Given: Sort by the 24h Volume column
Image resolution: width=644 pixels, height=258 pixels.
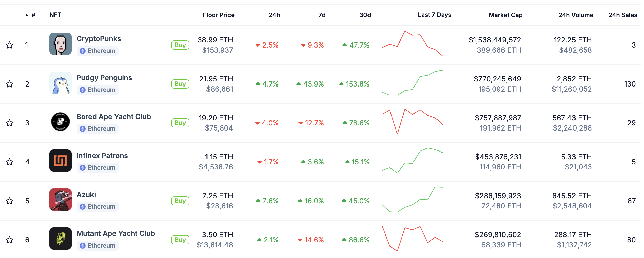Looking at the screenshot, I should point(576,15).
